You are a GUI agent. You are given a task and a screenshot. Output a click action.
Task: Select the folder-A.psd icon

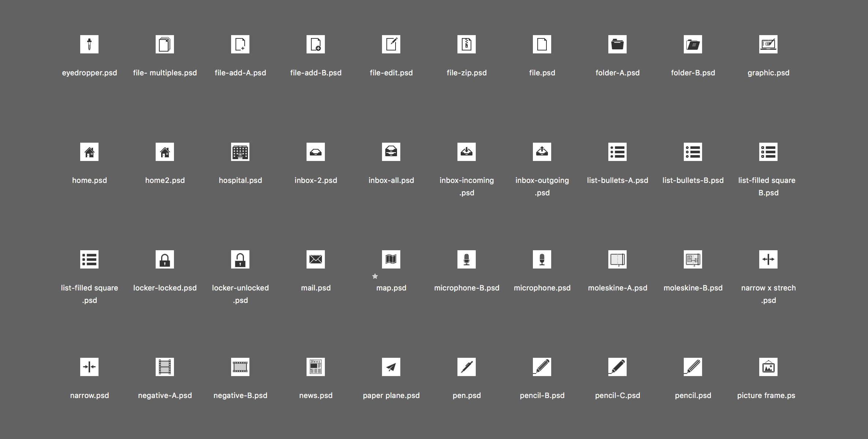[x=617, y=44]
